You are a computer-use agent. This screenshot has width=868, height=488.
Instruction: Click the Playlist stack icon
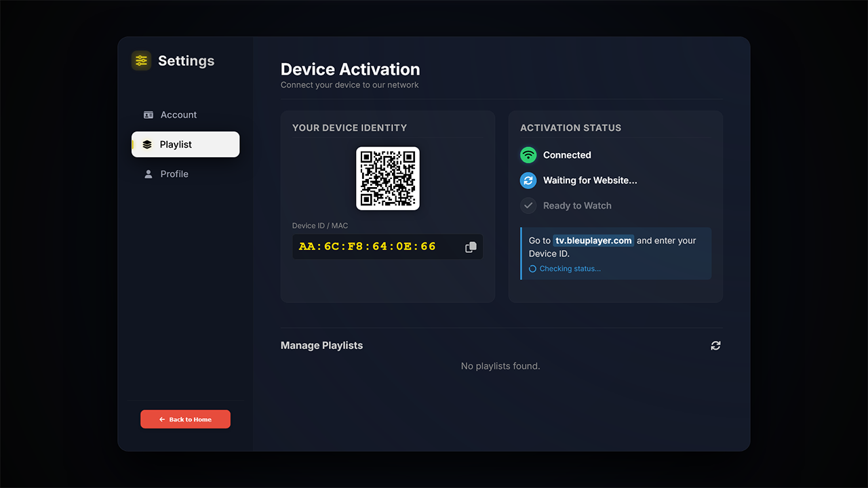click(x=148, y=144)
